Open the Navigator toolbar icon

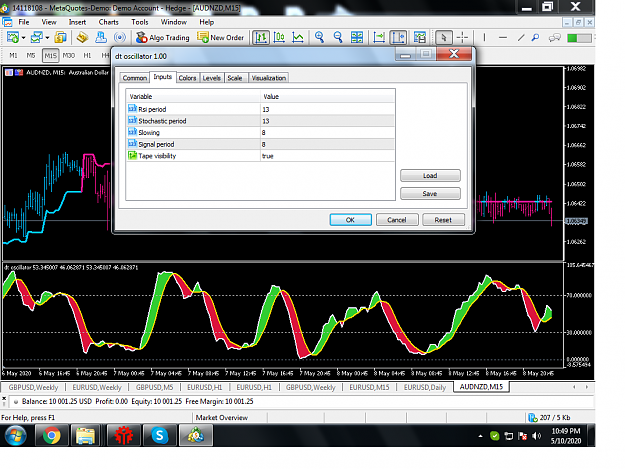click(x=101, y=37)
